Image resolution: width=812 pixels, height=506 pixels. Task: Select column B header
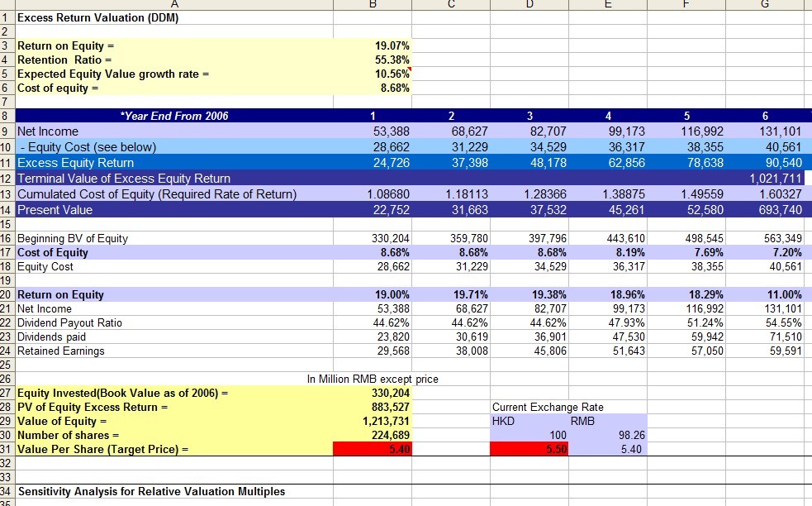coord(373,4)
